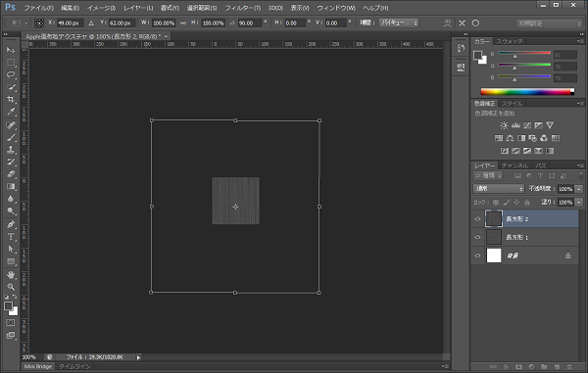The image size is (588, 373).
Task: Click the rotation angle input field
Action: (250, 23)
